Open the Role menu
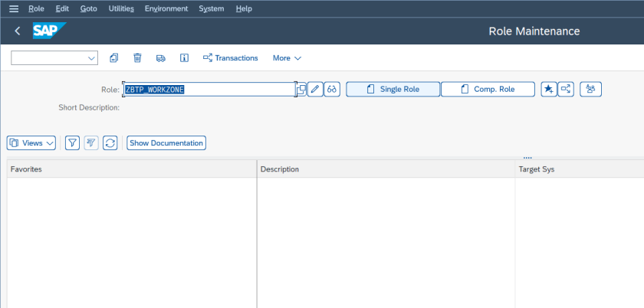 point(36,8)
